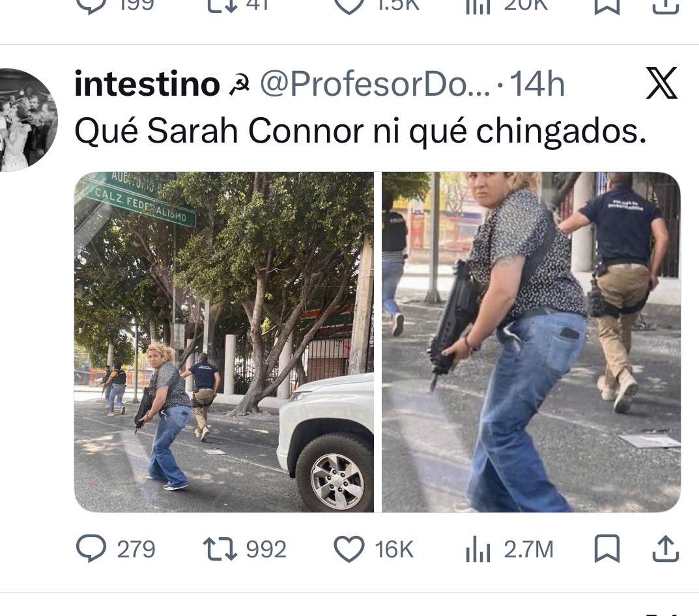Image resolution: width=699 pixels, height=616 pixels.
Task: Retweet the previous tweet above
Action: pyautogui.click(x=238, y=5)
